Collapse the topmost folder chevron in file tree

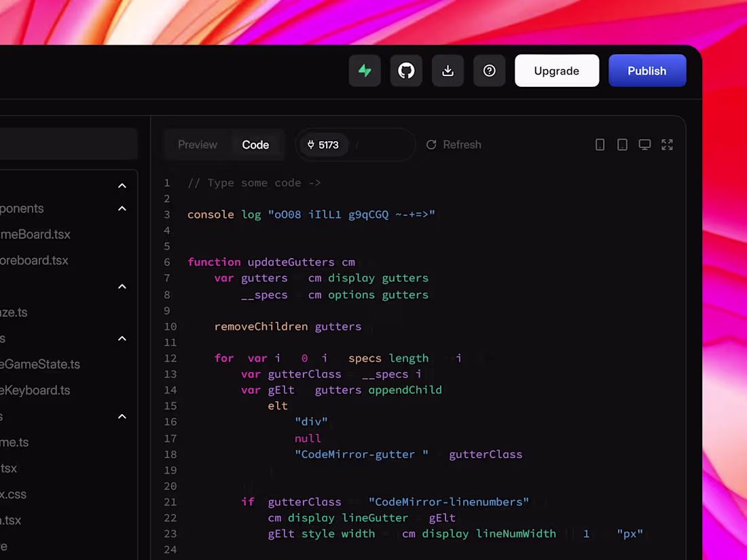(122, 186)
